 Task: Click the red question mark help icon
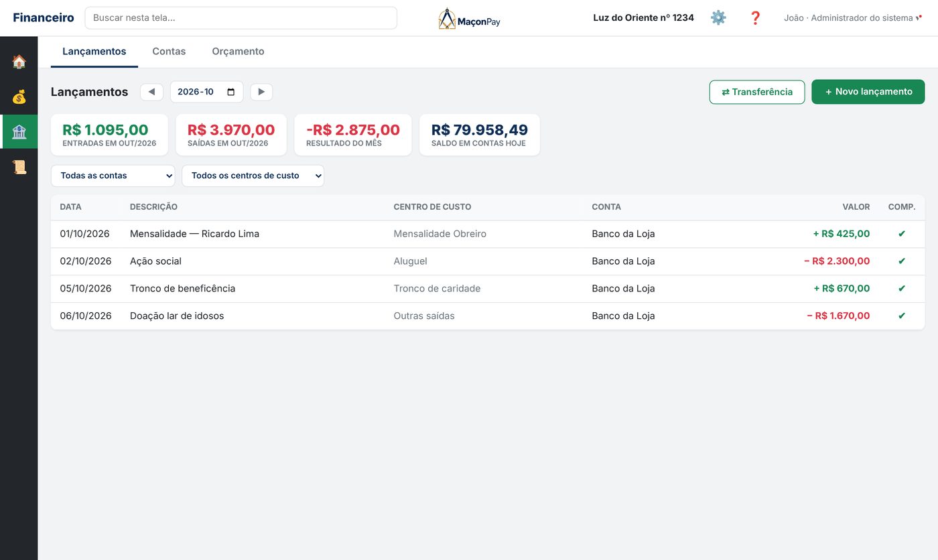coord(755,18)
